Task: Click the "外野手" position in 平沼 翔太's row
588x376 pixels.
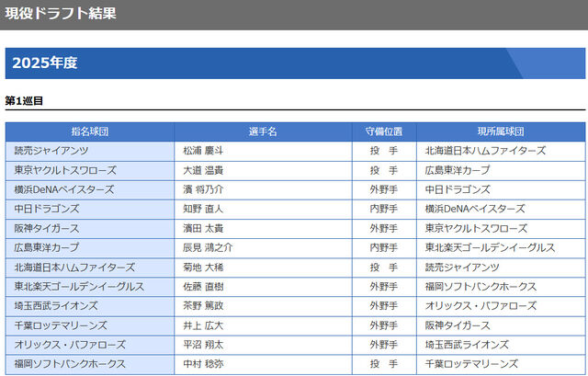Action: tap(384, 345)
